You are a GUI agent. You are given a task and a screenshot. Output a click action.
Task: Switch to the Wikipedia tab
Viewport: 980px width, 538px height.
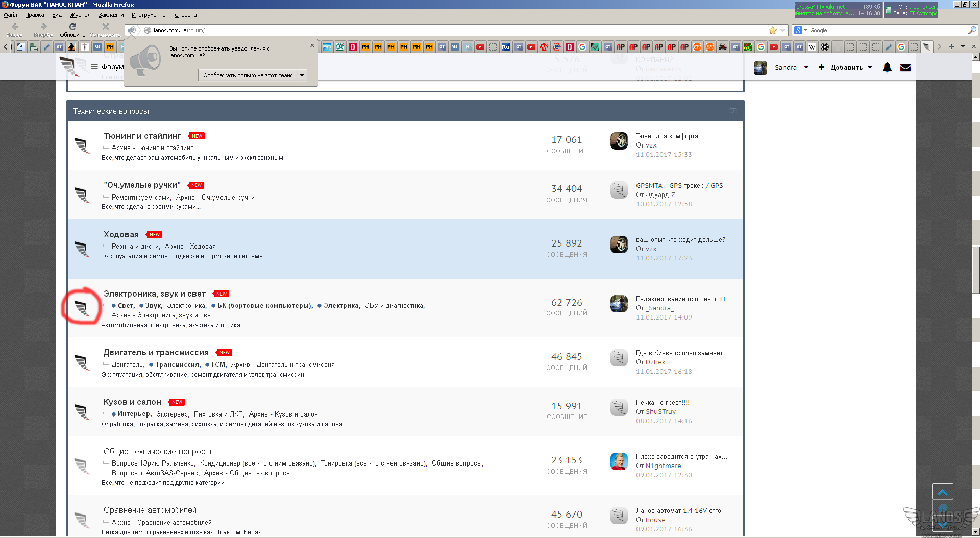(812, 47)
